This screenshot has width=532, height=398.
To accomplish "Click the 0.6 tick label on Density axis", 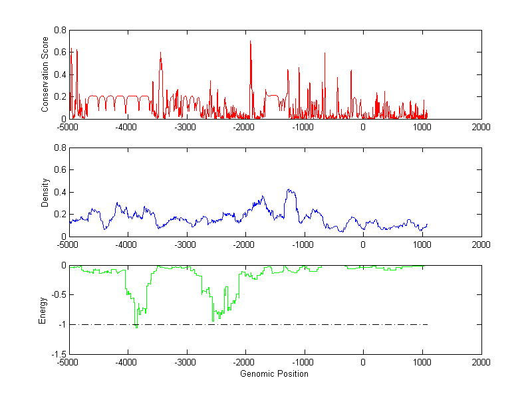I will point(60,170).
